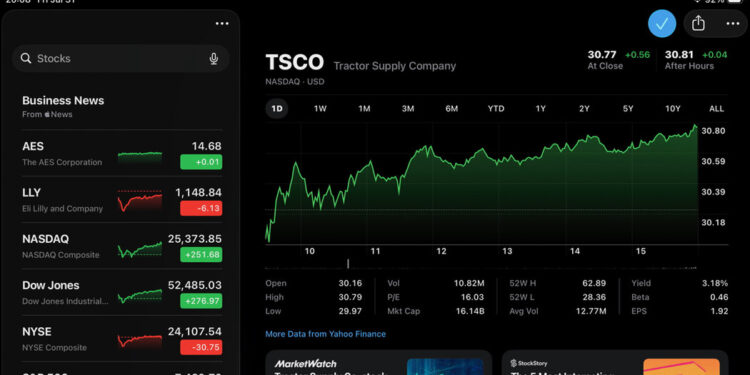750x375 pixels.
Task: Toggle the NASDAQ +251.68 change badge
Action: 201,254
